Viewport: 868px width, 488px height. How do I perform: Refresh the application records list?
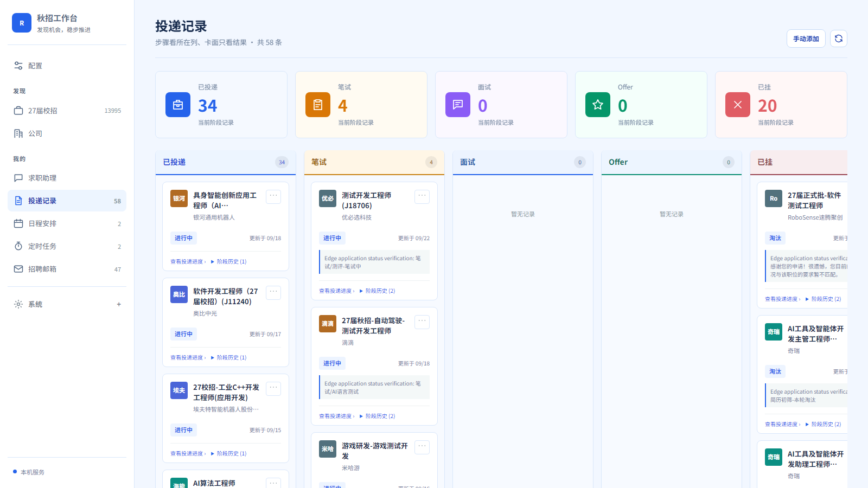click(839, 38)
